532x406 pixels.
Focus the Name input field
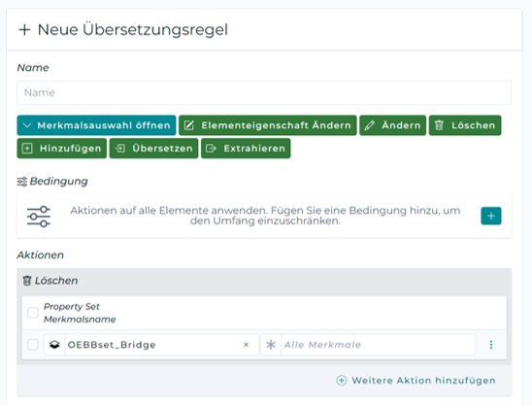(x=264, y=92)
